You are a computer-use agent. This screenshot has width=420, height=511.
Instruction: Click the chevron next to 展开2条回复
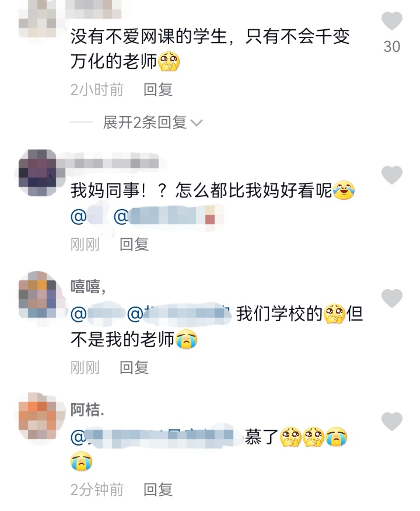point(197,123)
